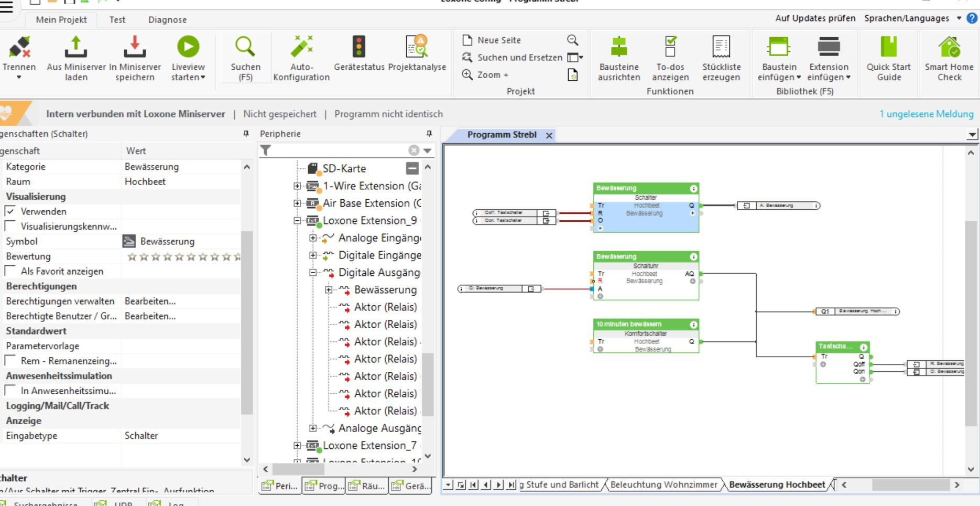Open Suchen und Ersetzen

click(512, 57)
